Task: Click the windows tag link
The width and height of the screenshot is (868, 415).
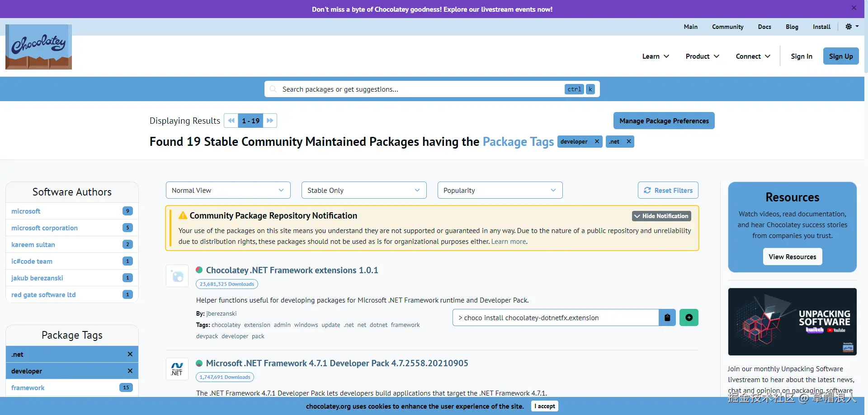Action: (x=306, y=325)
